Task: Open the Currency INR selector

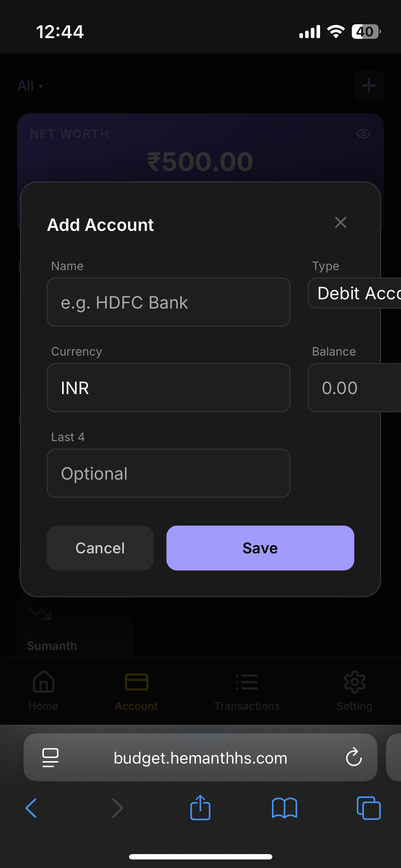Action: 168,388
